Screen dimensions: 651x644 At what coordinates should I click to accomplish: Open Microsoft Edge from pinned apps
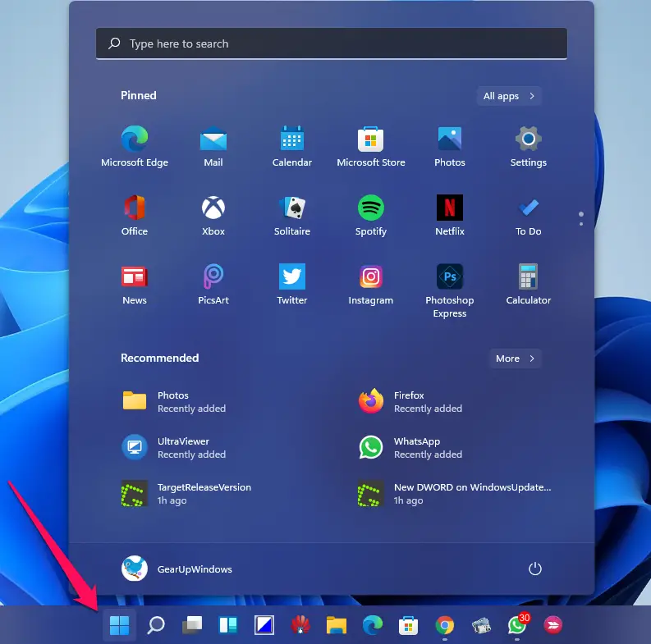pos(135,146)
